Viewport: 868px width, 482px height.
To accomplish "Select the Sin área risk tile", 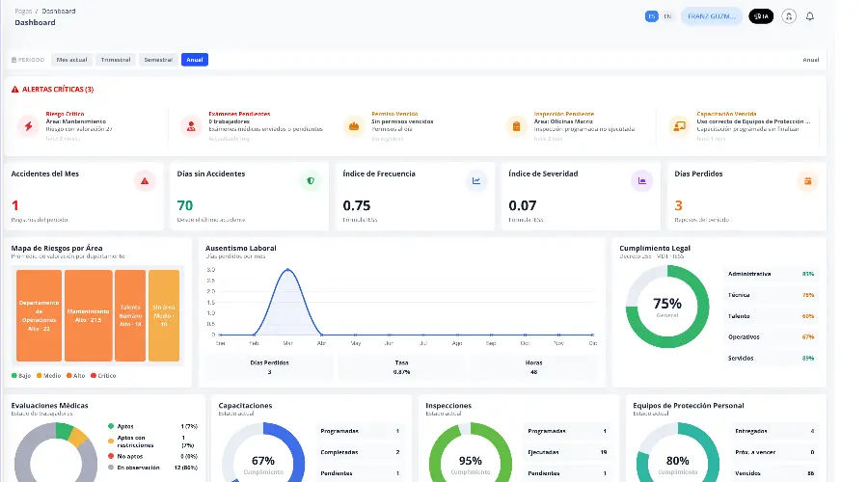I will tap(164, 315).
